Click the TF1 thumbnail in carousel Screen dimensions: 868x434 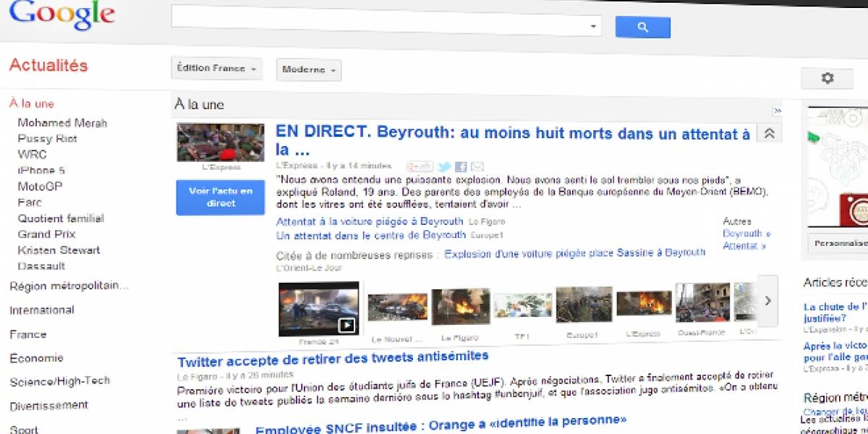[x=523, y=306]
